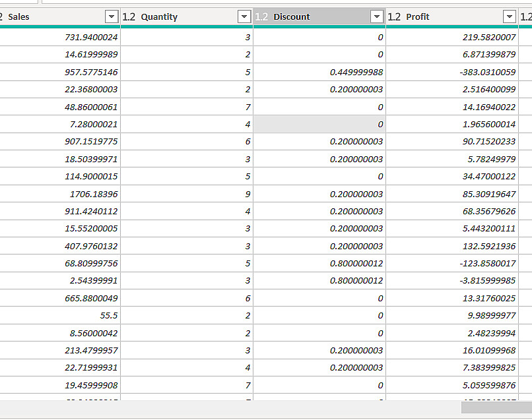Select the Quantity cell showing 9
The height and width of the screenshot is (420, 532).
187,194
